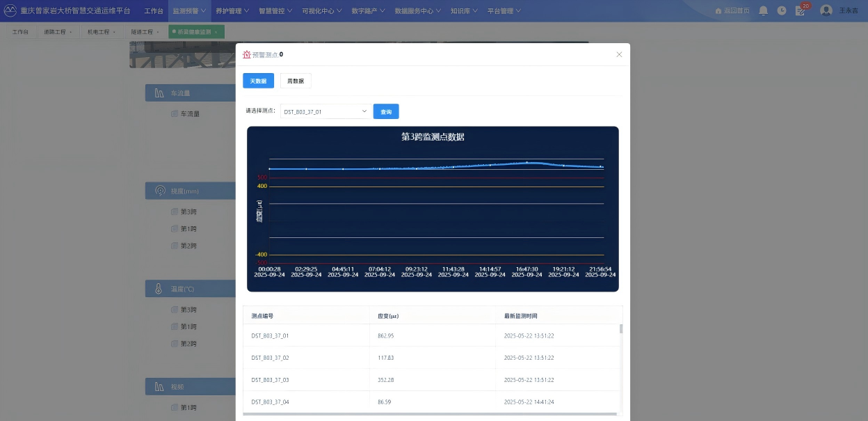The height and width of the screenshot is (421, 868).
Task: Switch to the 隧道工程 page tab
Action: 145,32
